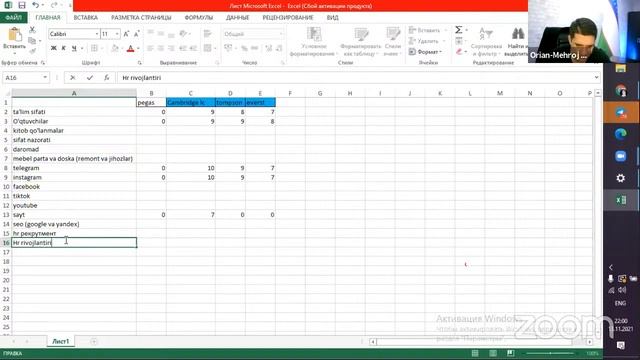Switch to the ВИД tab

click(332, 18)
